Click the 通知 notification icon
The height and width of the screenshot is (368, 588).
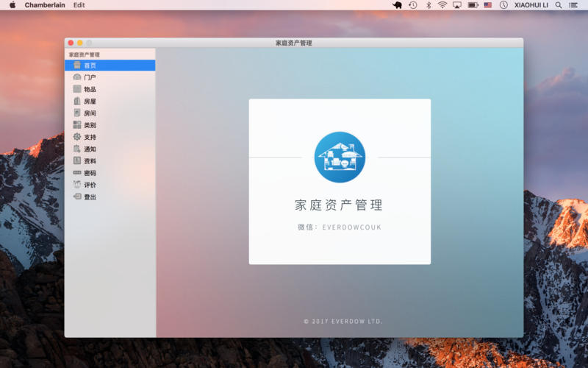tap(77, 149)
